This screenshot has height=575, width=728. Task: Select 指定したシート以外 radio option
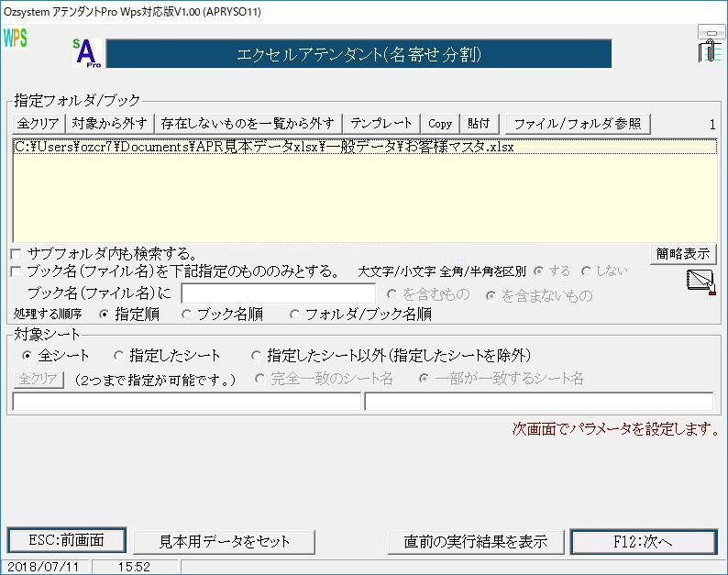point(257,356)
